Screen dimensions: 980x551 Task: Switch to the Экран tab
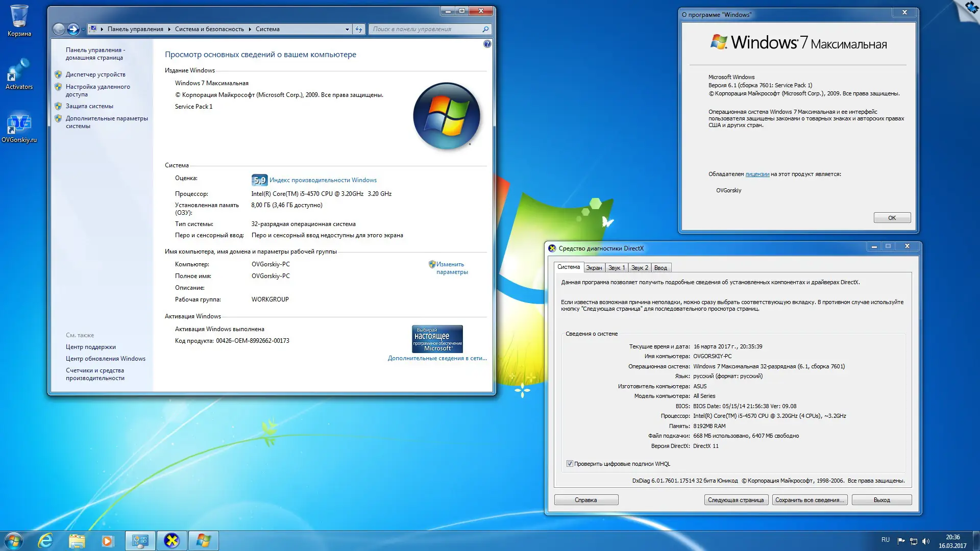click(594, 268)
